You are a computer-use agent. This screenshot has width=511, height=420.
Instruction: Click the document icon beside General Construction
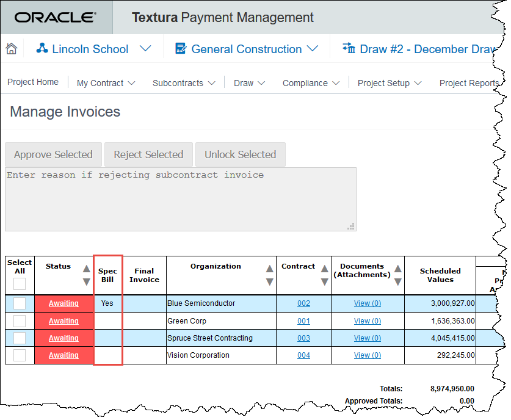180,49
